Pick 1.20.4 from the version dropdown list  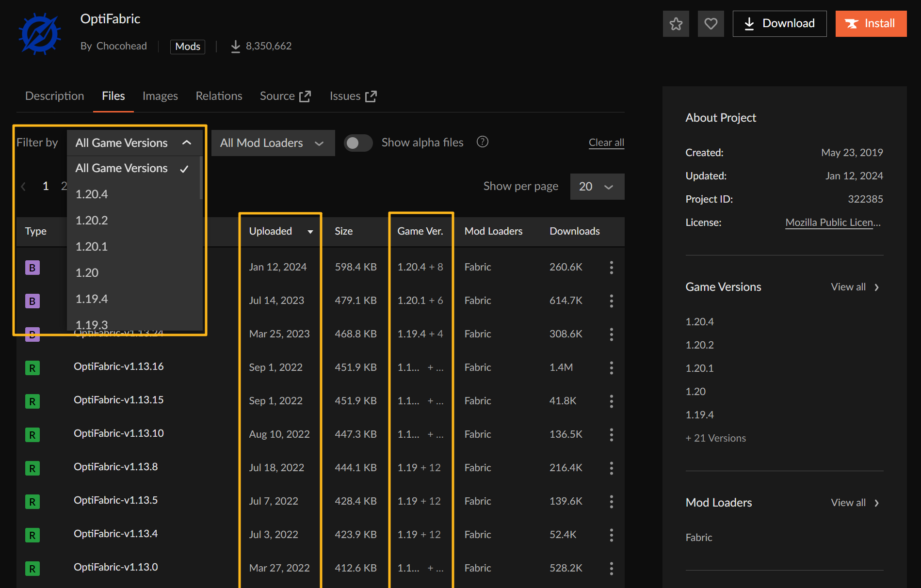click(133, 194)
